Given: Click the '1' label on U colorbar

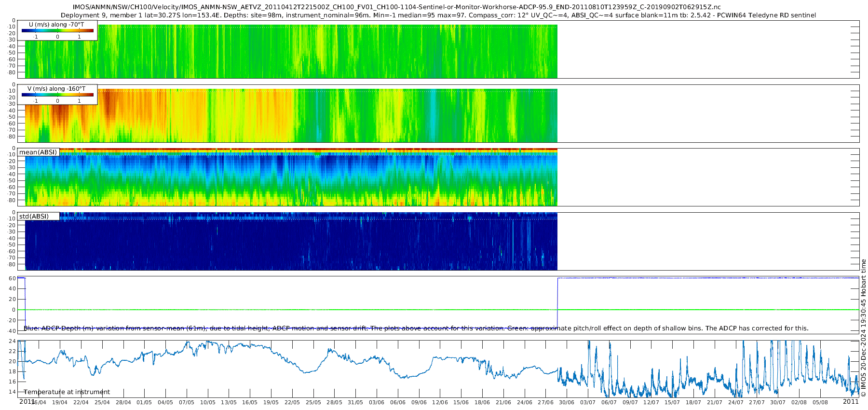Looking at the screenshot, I should [79, 37].
